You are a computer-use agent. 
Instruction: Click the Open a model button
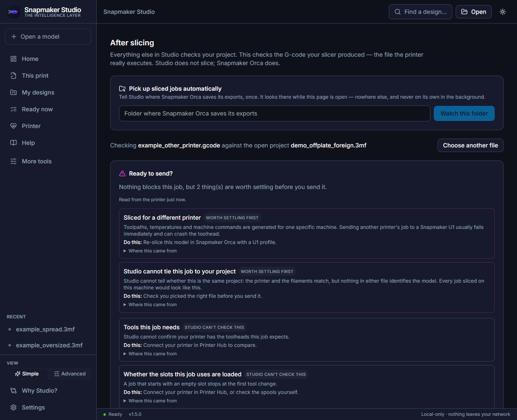tap(48, 37)
